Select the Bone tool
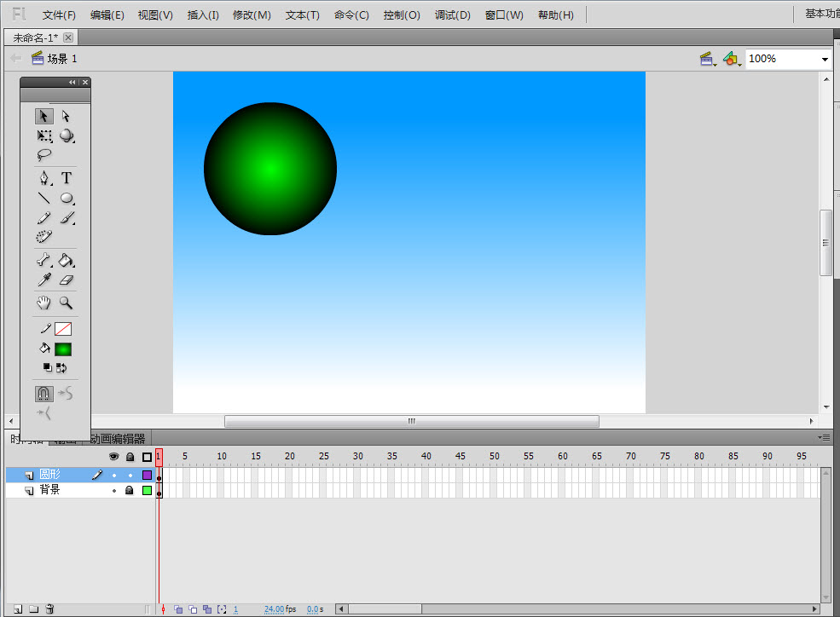Image resolution: width=840 pixels, height=617 pixels. pos(44,260)
